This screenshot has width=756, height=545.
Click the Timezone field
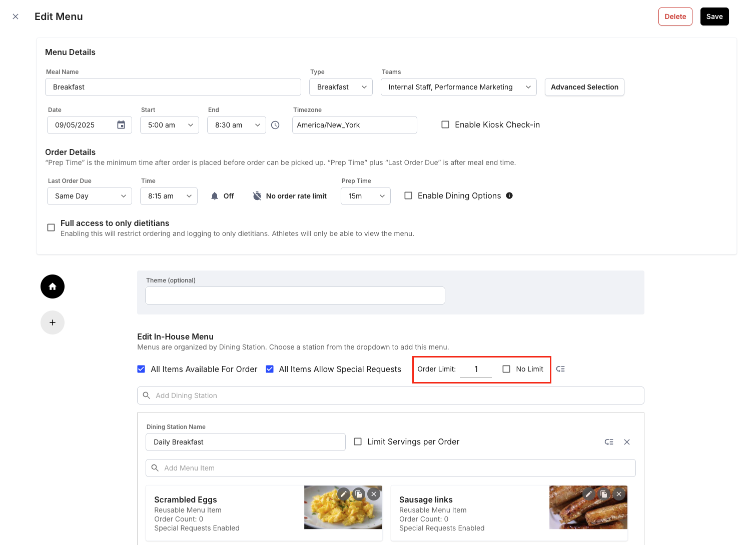click(355, 125)
